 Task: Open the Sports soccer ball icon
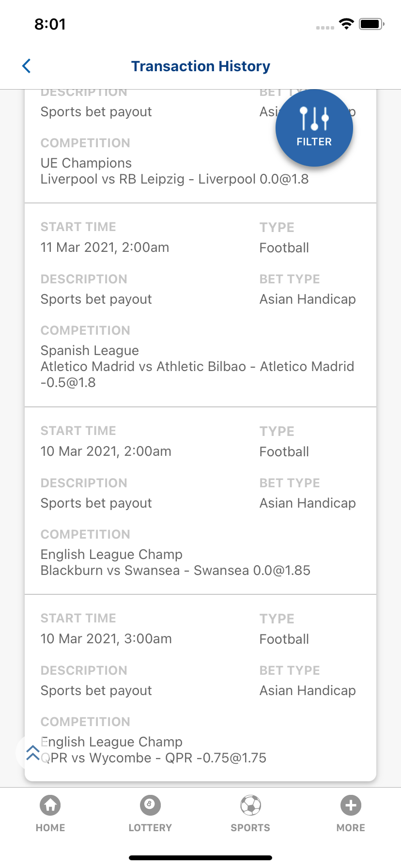click(250, 805)
